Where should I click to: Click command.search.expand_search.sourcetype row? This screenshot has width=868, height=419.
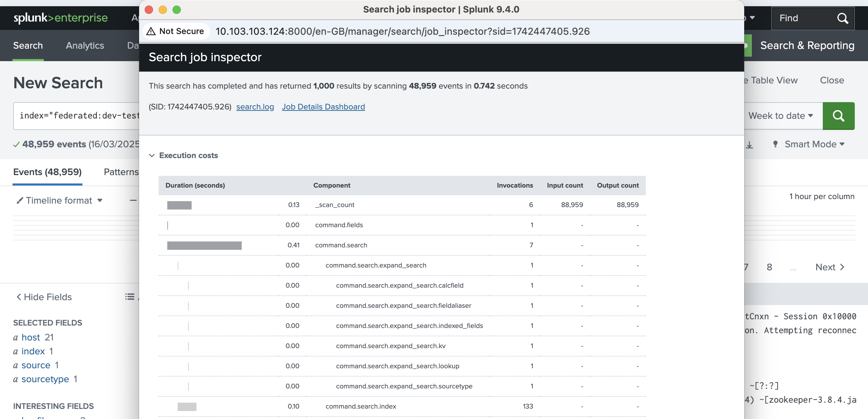[x=402, y=386]
